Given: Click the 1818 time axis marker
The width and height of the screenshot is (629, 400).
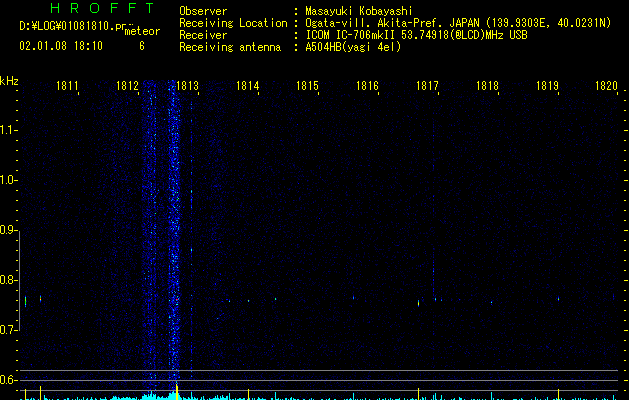Looking at the screenshot, I should 487,86.
